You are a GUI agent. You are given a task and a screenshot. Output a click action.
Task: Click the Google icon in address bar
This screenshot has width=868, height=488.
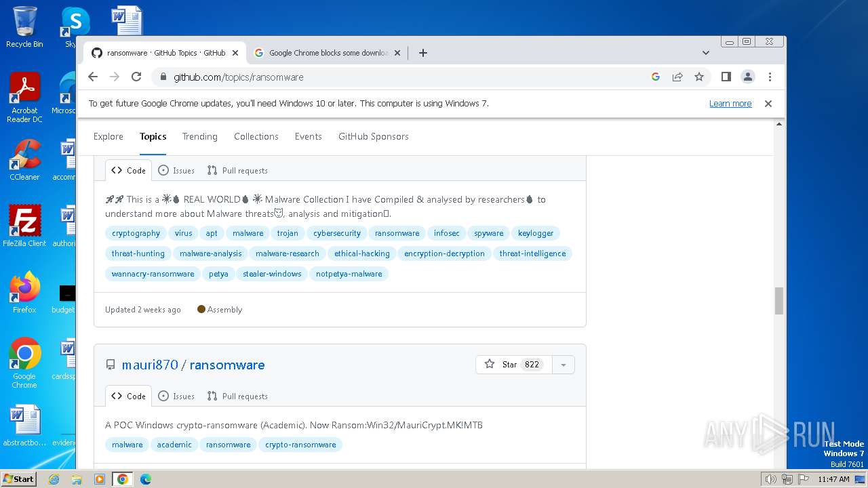click(656, 77)
